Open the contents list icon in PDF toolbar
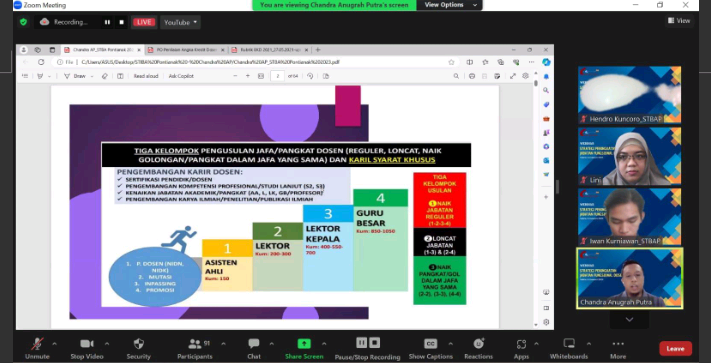The height and width of the screenshot is (363, 711). pos(25,76)
